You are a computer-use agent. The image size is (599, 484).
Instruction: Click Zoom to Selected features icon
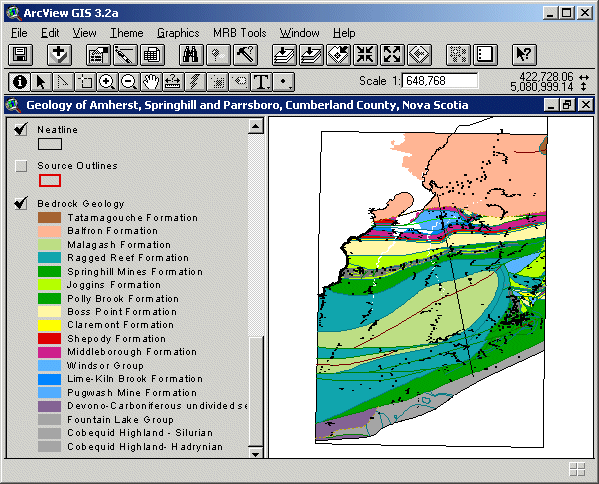[338, 55]
